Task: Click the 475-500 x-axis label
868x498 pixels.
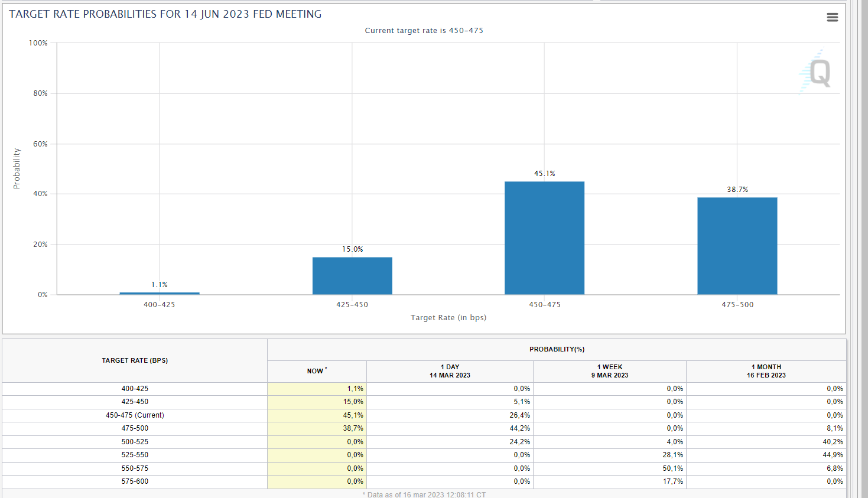Action: coord(737,305)
